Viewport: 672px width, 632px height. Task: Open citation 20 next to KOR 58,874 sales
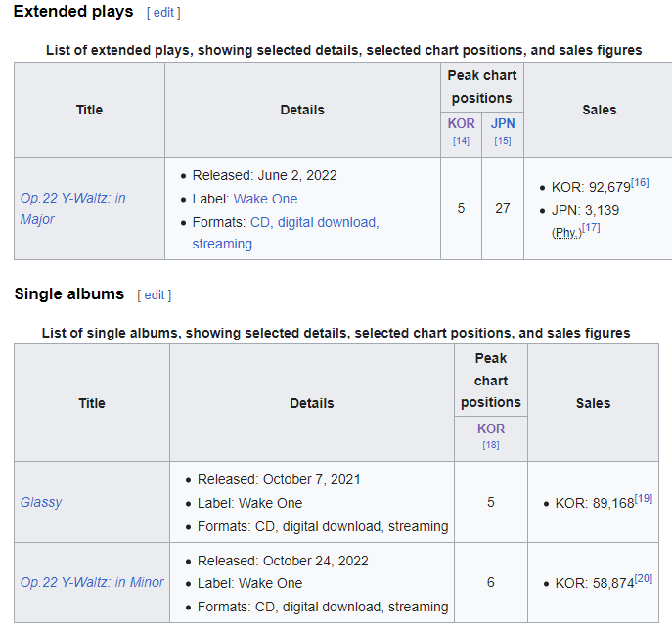(x=643, y=578)
